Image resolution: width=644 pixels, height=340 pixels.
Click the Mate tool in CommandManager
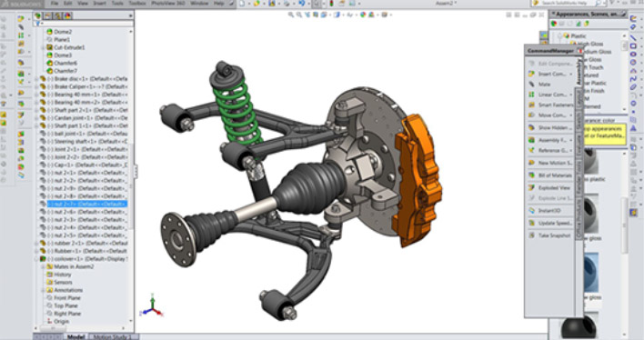point(544,85)
